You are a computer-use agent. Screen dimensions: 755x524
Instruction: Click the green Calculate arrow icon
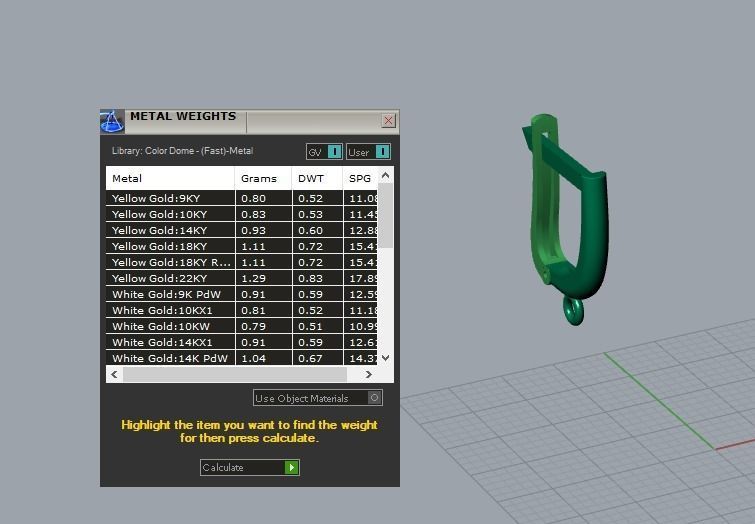pos(291,467)
